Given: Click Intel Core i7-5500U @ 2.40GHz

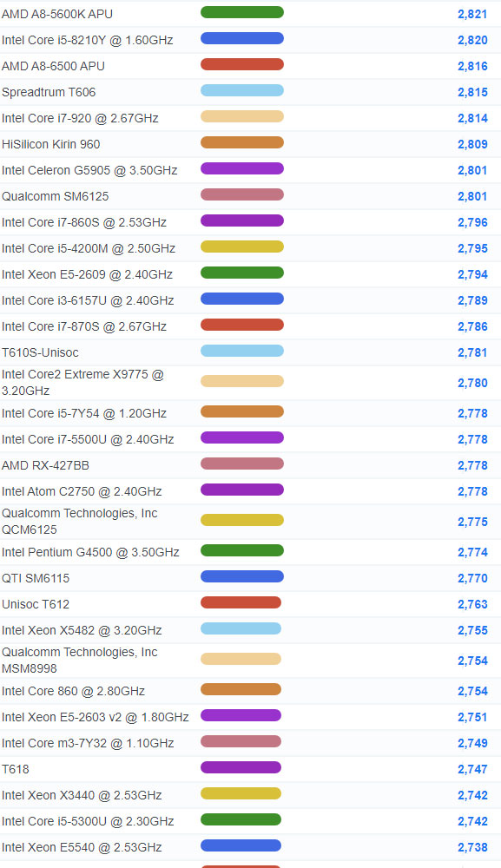Looking at the screenshot, I should [x=88, y=439].
